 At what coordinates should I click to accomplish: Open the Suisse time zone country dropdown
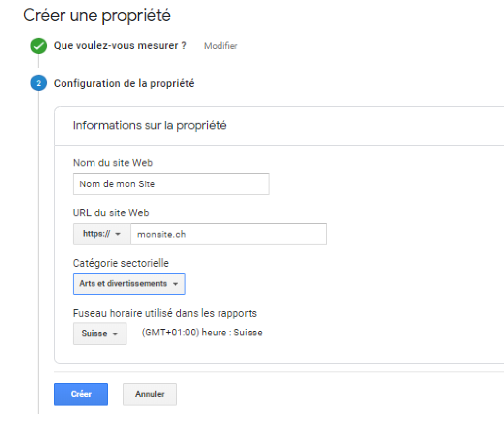[x=99, y=333]
